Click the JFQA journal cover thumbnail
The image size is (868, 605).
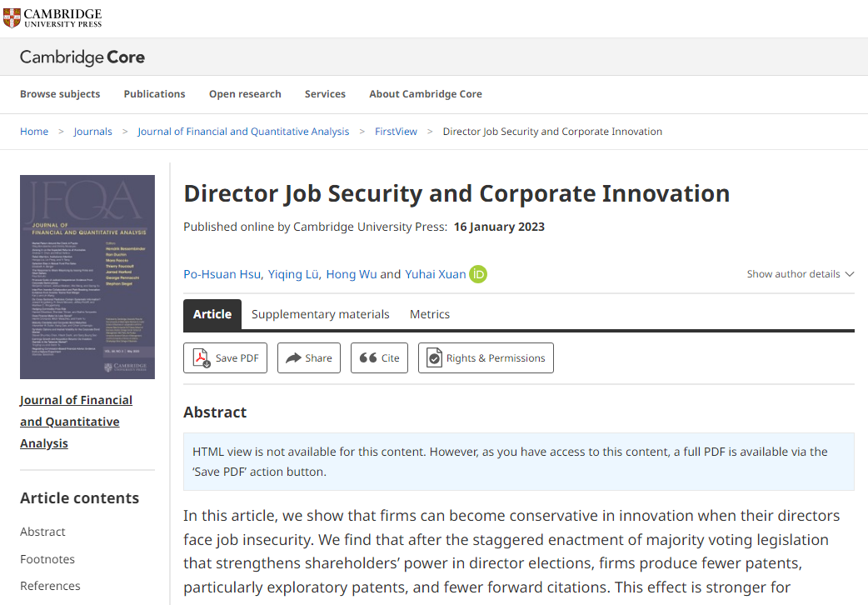[87, 277]
